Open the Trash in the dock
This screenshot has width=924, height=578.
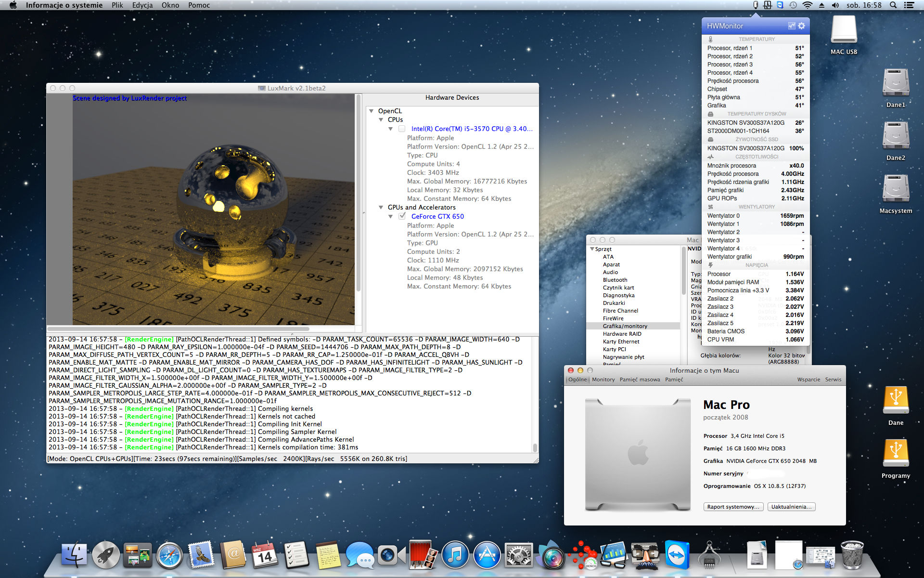(x=852, y=555)
